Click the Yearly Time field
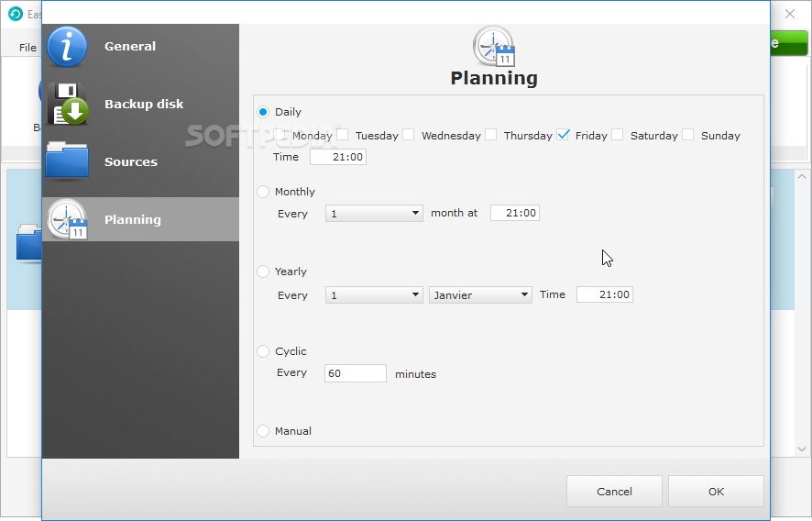Screen dimensions: 812x521 point(604,294)
